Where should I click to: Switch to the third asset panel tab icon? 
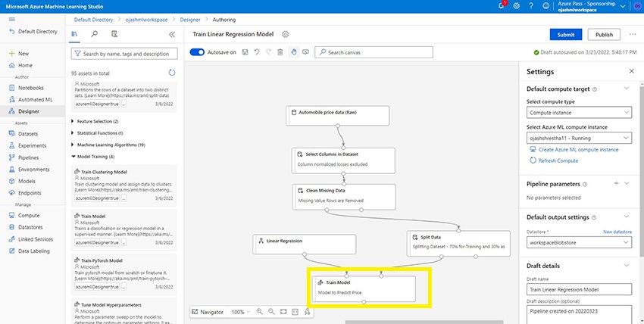[114, 35]
